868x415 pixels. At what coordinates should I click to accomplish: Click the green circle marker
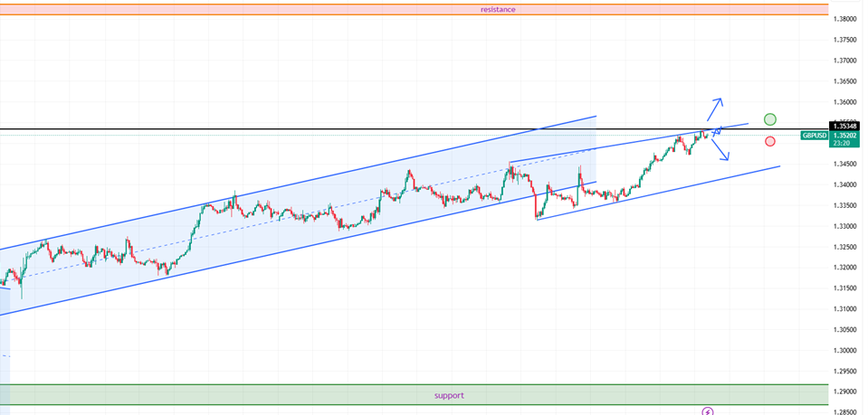tap(769, 119)
